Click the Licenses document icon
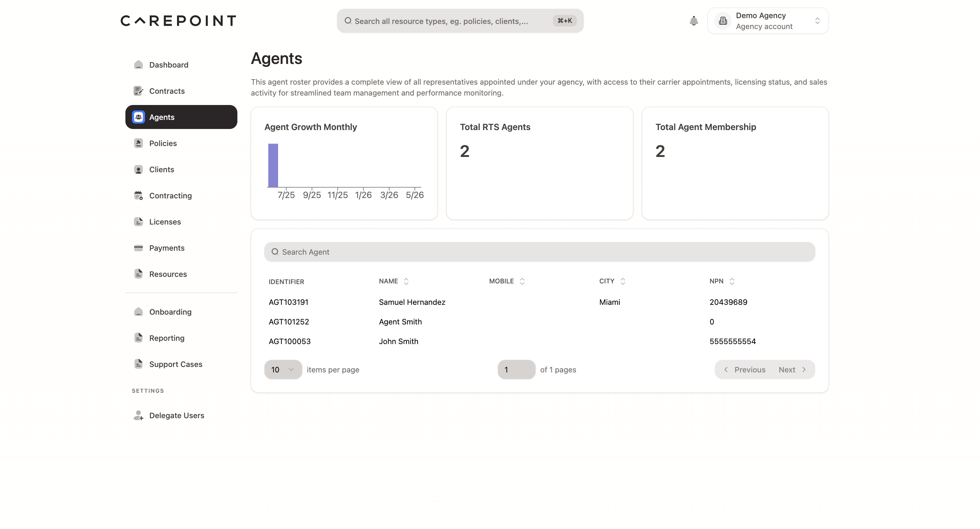The width and height of the screenshot is (980, 529). tap(138, 222)
